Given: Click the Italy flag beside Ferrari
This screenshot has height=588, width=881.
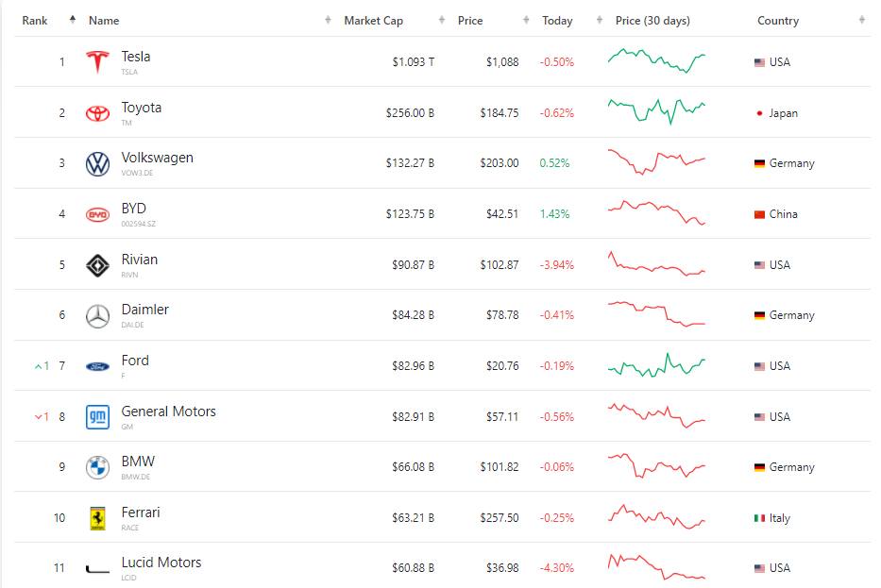Looking at the screenshot, I should [x=759, y=518].
